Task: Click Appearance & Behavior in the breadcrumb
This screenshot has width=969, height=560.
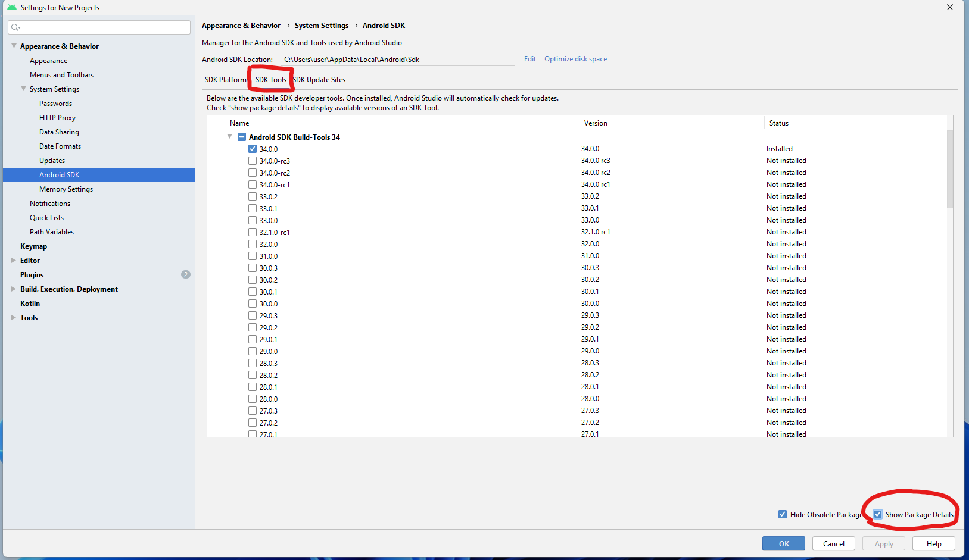Action: click(241, 26)
